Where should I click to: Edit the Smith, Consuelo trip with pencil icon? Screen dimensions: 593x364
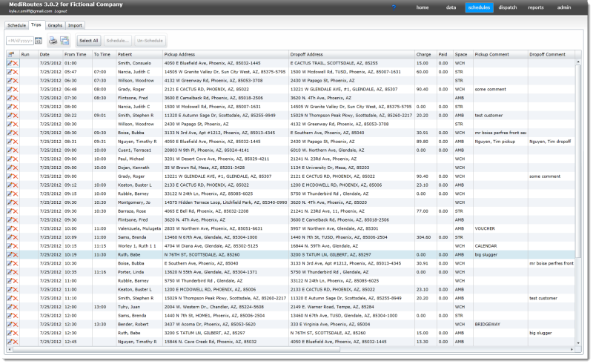10,64
